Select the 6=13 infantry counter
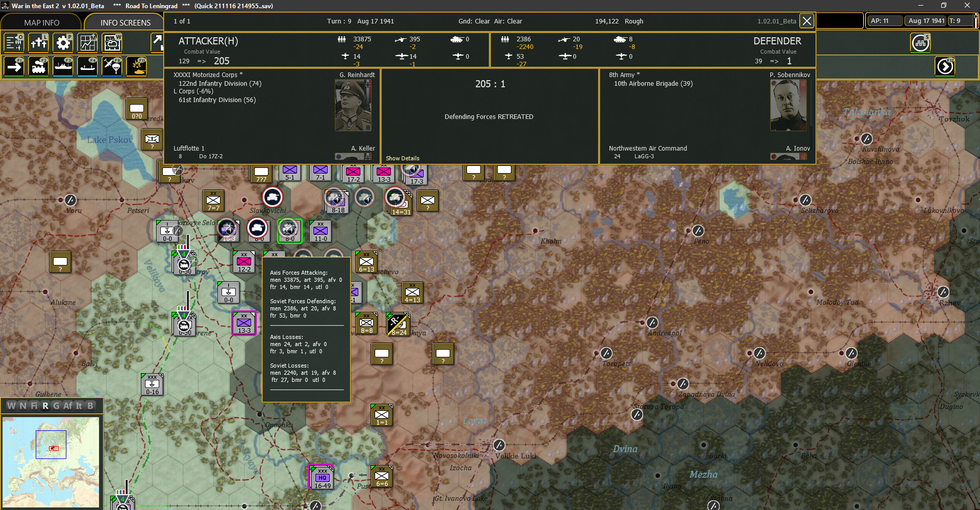Viewport: 980px width, 510px height. [366, 262]
